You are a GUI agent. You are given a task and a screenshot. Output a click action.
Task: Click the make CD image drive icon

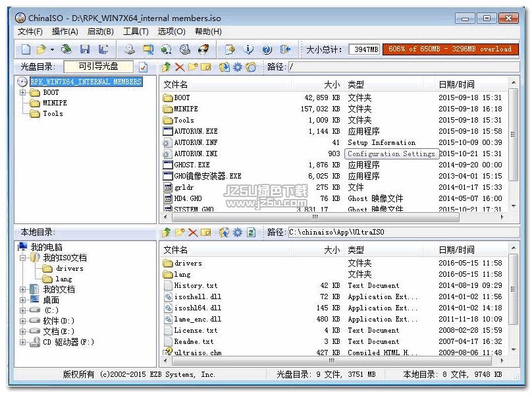point(129,49)
